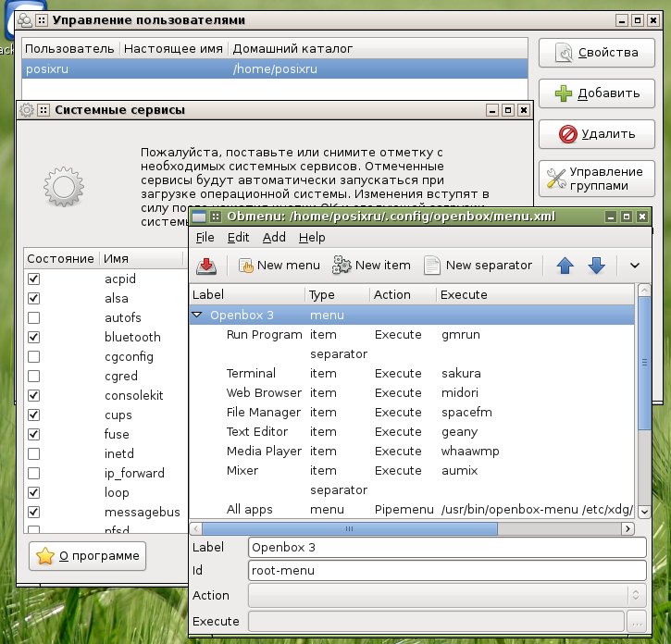
Task: Open the Help menu in Obmenu
Action: point(312,238)
